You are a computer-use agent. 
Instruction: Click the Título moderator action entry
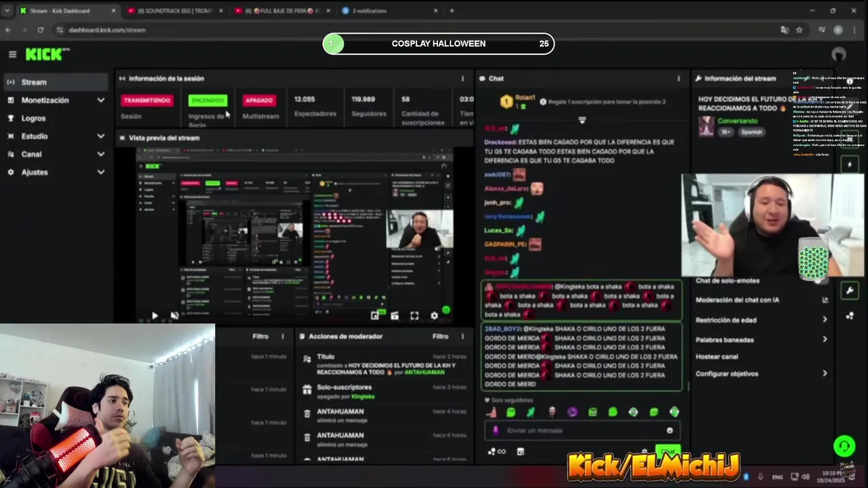point(384,365)
